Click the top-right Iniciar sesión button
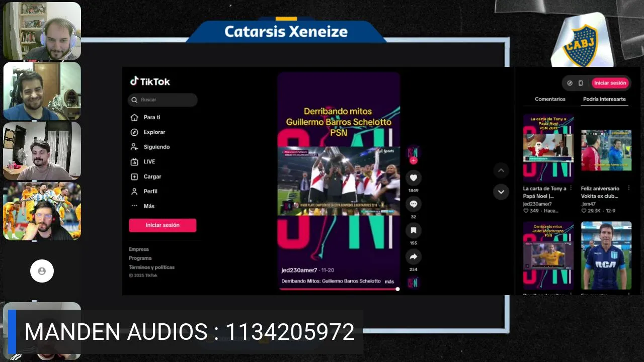Viewport: 644px width, 362px height. tap(610, 83)
